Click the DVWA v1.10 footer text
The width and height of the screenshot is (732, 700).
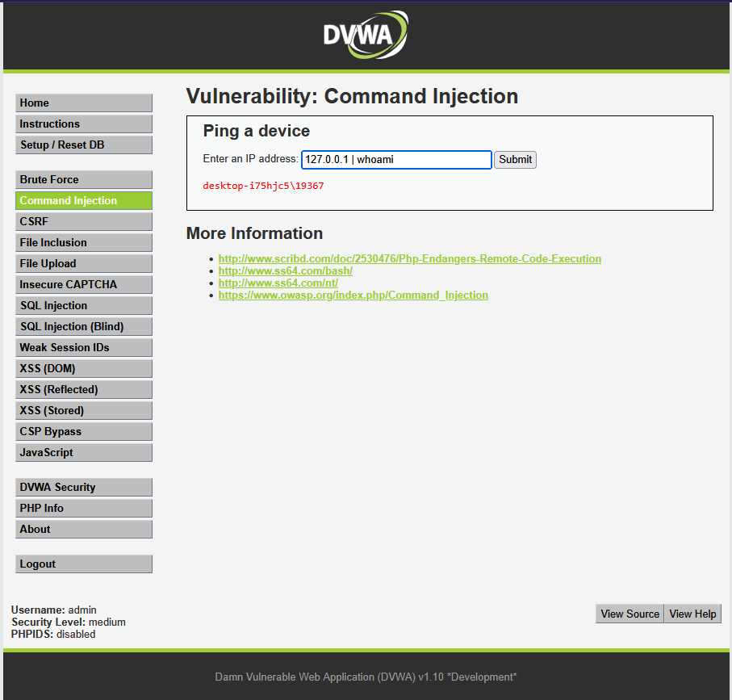pos(366,677)
